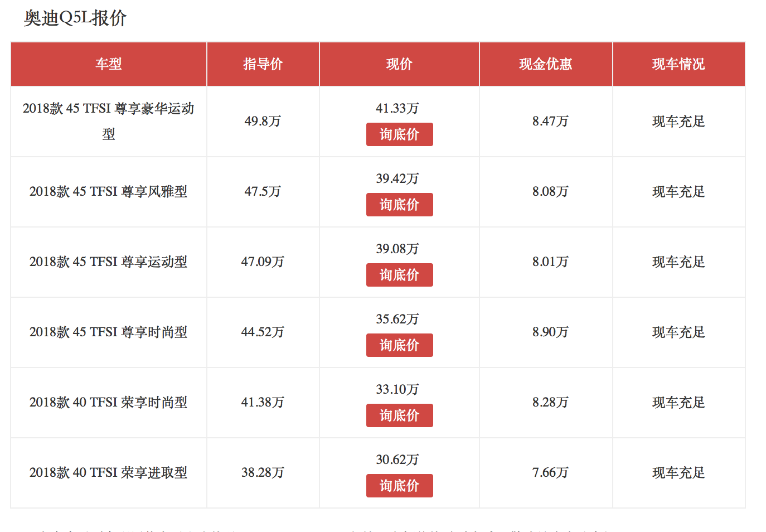Click current price 41.33万

[397, 108]
